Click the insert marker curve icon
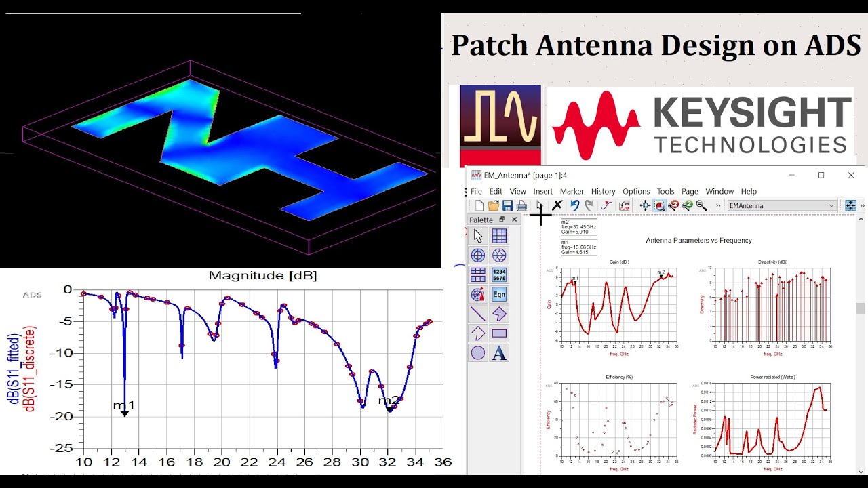This screenshot has height=488, width=868. click(607, 205)
